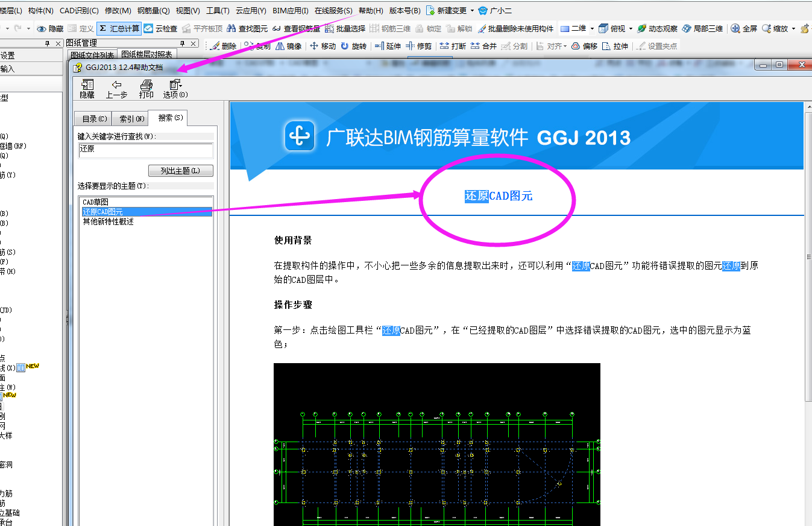The height and width of the screenshot is (526, 812).
Task: Switch to 二维 2D view
Action: tap(573, 28)
